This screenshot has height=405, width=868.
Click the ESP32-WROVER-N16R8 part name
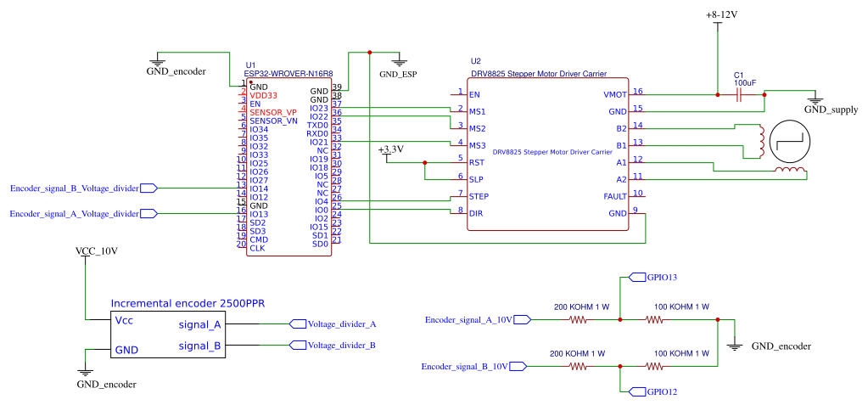pos(288,73)
